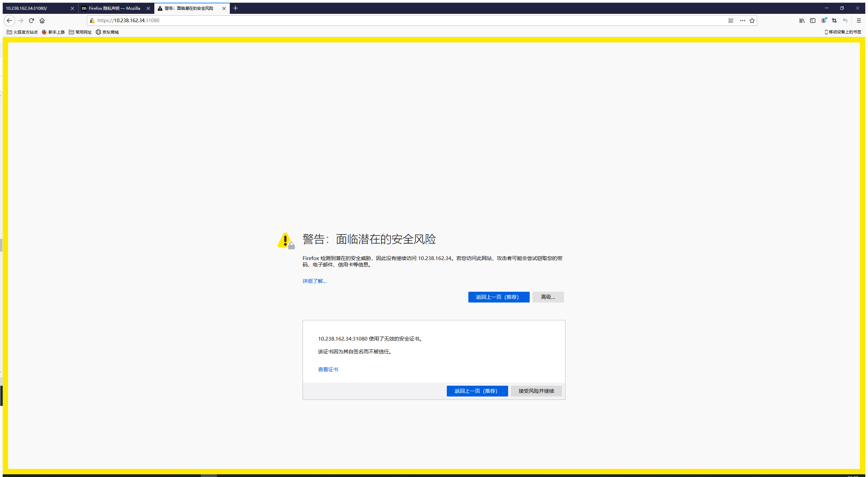Select the Take a Screenshot tool
This screenshot has width=868, height=477.
[834, 21]
